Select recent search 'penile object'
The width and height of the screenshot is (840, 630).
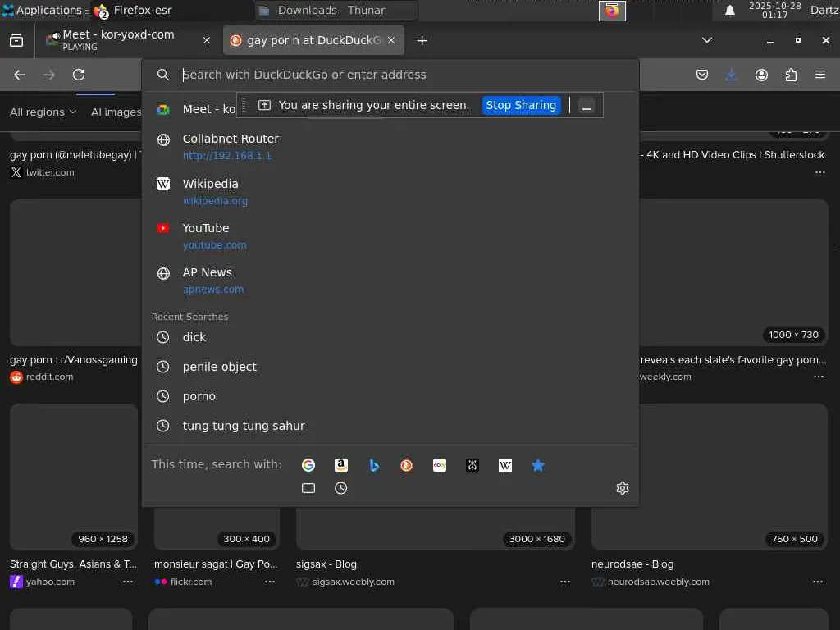[x=390, y=367]
